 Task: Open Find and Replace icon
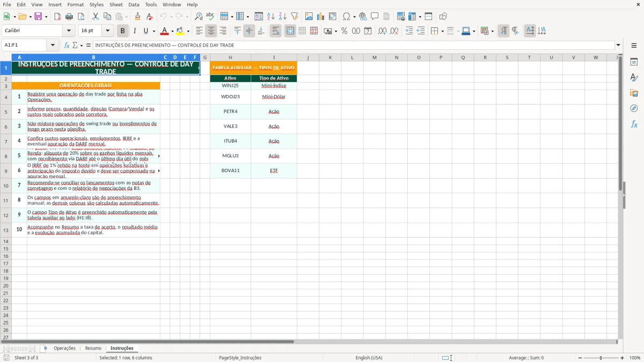[x=199, y=17]
